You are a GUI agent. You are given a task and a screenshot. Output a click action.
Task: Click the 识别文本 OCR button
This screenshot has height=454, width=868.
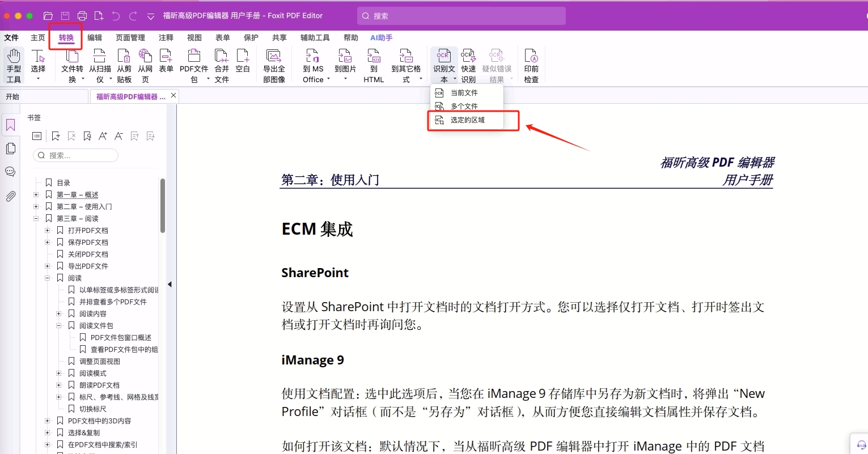point(444,66)
